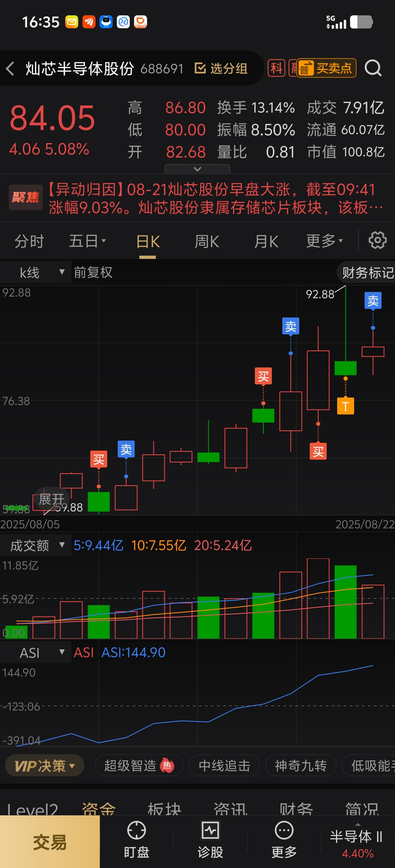Open the search magnifier icon
Image resolution: width=395 pixels, height=868 pixels.
coord(373,68)
